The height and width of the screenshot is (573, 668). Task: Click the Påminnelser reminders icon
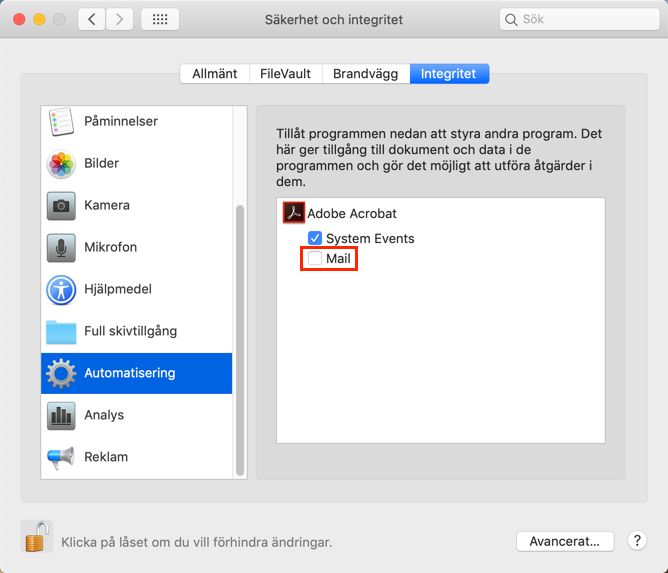coord(61,121)
